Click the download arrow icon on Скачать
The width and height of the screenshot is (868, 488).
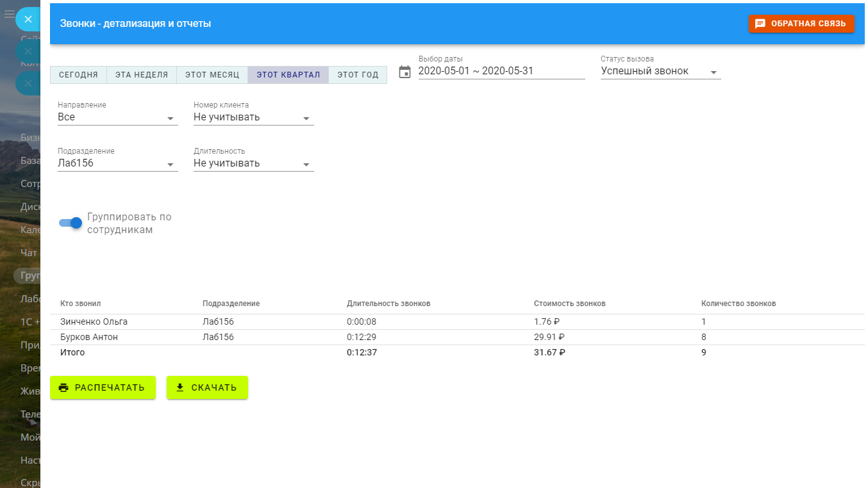click(x=180, y=387)
